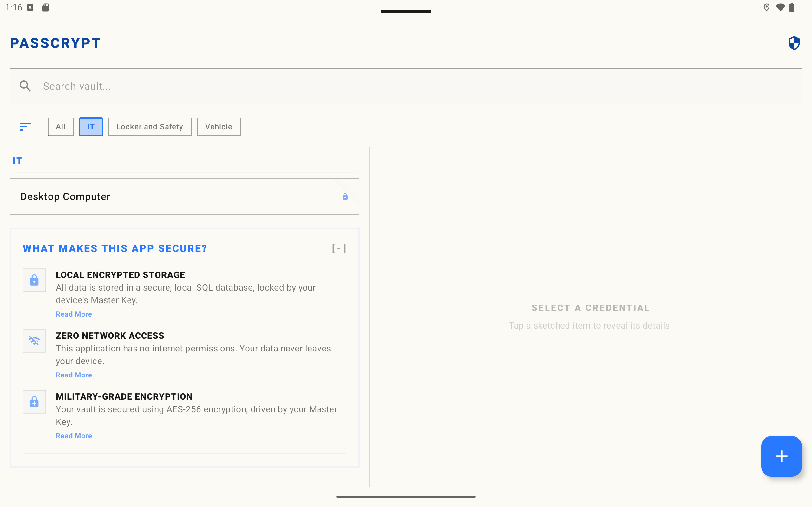Click the Local Encrypted Storage lock icon
812x507 pixels.
pos(34,280)
